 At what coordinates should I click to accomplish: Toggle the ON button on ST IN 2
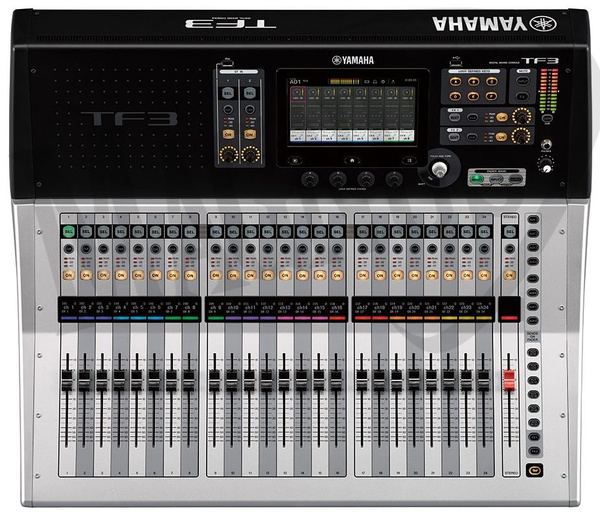tap(247, 133)
